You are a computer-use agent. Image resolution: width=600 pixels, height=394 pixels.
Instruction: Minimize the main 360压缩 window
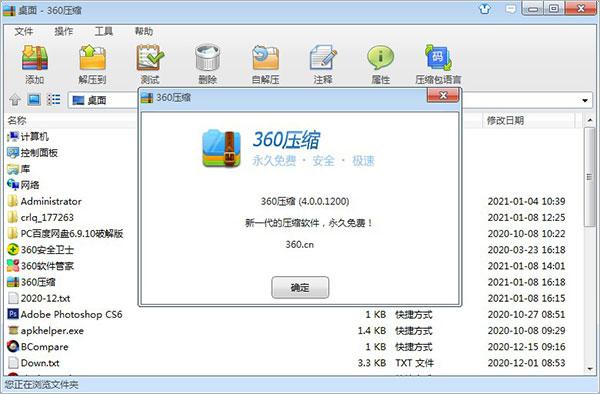click(533, 8)
